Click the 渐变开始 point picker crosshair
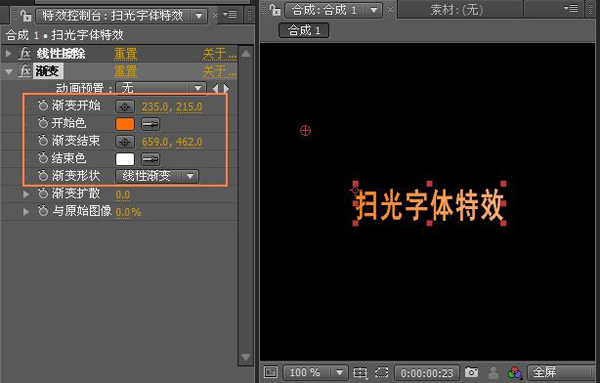This screenshot has height=383, width=600. [x=125, y=107]
